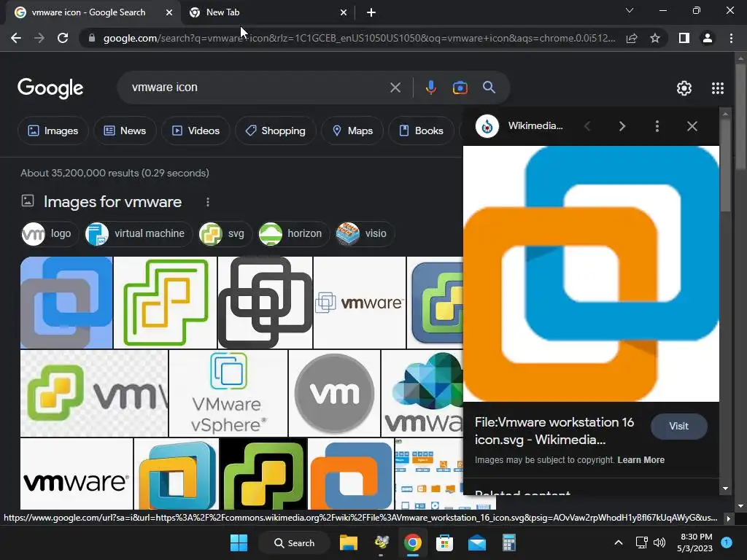This screenshot has height=560, width=747.
Task: Open the VMware vSphere thumbnail
Action: pos(228,393)
